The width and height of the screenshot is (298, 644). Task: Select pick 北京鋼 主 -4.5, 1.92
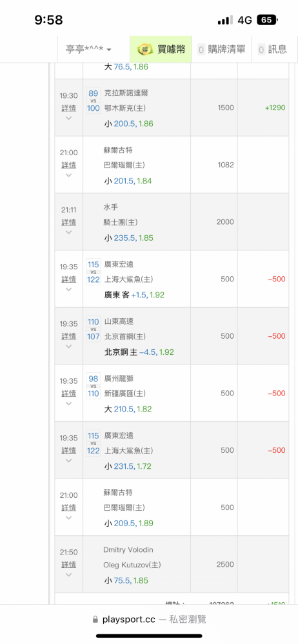click(139, 352)
